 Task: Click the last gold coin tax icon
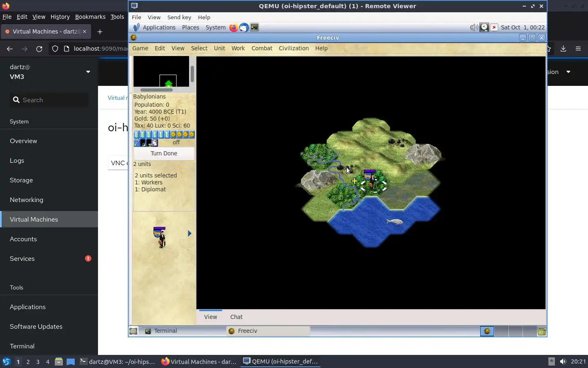pyautogui.click(x=192, y=135)
